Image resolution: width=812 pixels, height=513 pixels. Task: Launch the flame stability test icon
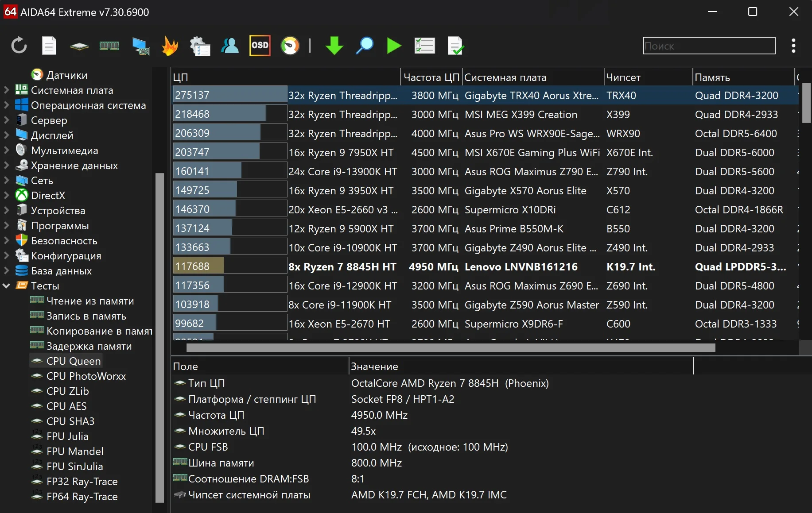170,46
